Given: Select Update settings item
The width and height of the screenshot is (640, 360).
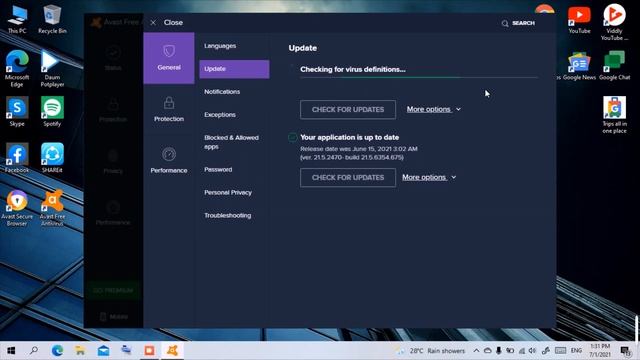Looking at the screenshot, I should coord(234,69).
